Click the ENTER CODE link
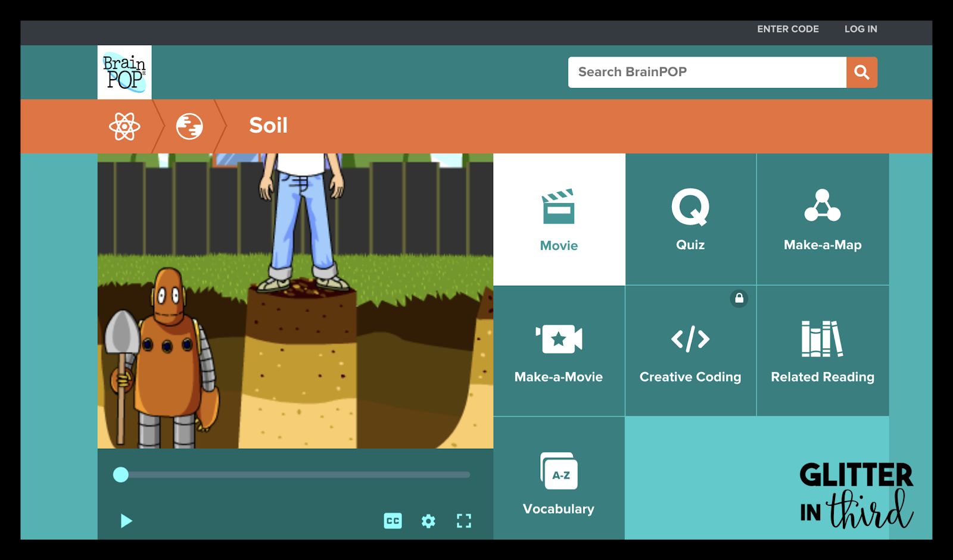This screenshot has width=953, height=560. pos(788,29)
